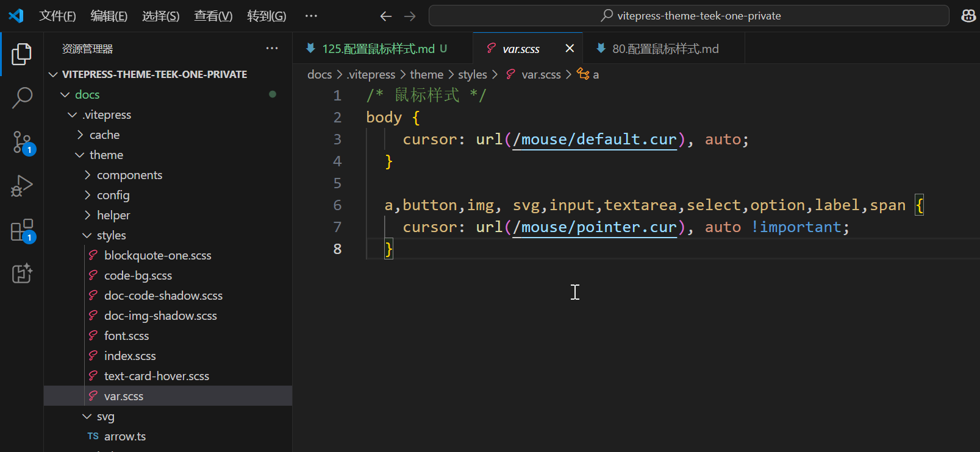Click line number 6 in the gutter
The image size is (980, 452).
[x=337, y=205]
